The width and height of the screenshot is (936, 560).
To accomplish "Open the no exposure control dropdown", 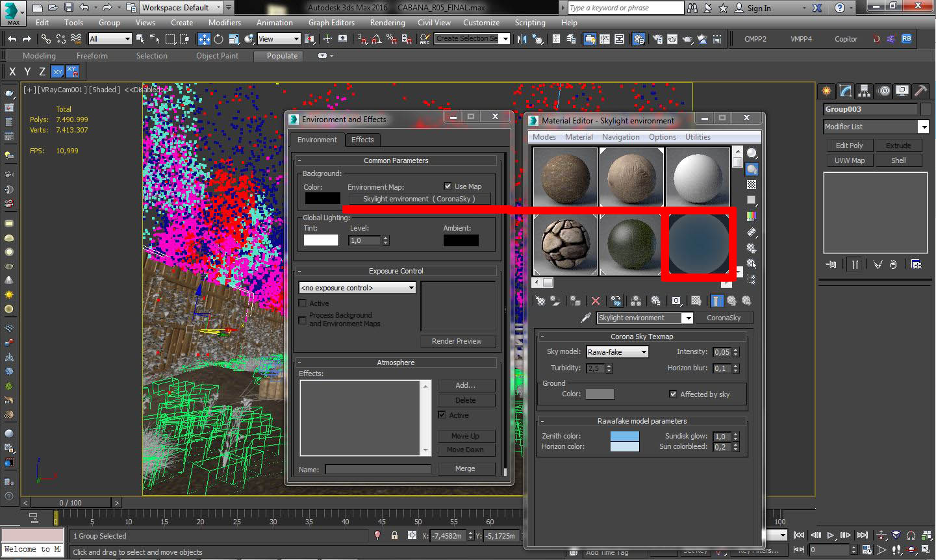I will (x=357, y=288).
